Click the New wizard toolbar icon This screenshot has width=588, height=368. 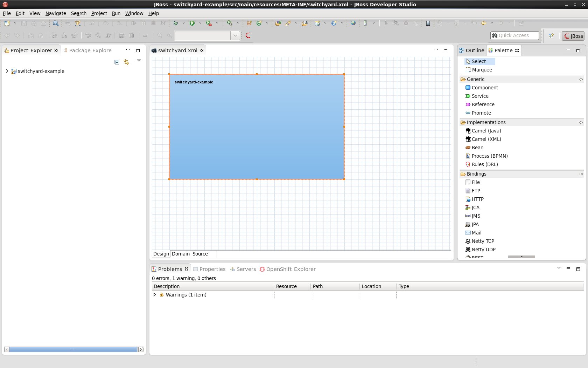[7, 23]
